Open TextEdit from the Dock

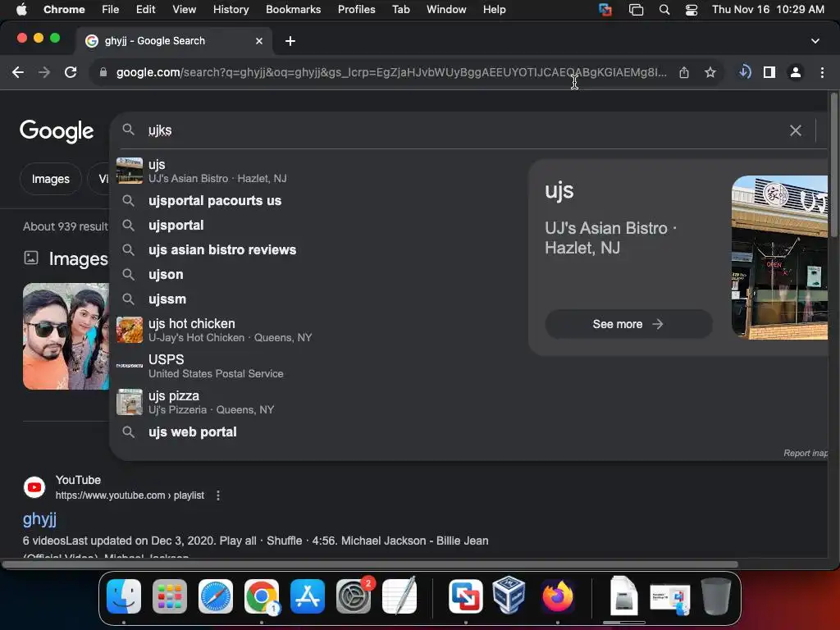coord(399,596)
